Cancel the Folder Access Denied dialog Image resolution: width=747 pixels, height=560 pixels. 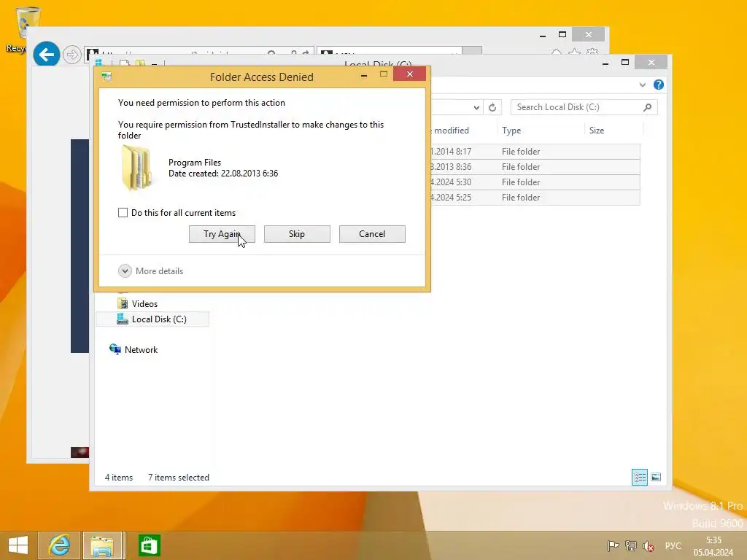[x=372, y=234]
